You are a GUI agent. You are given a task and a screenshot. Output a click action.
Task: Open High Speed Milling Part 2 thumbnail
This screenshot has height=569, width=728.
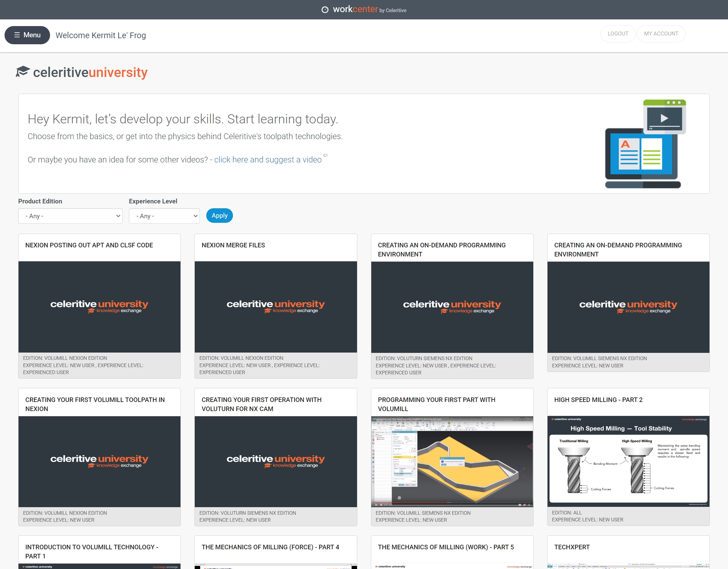tap(628, 461)
